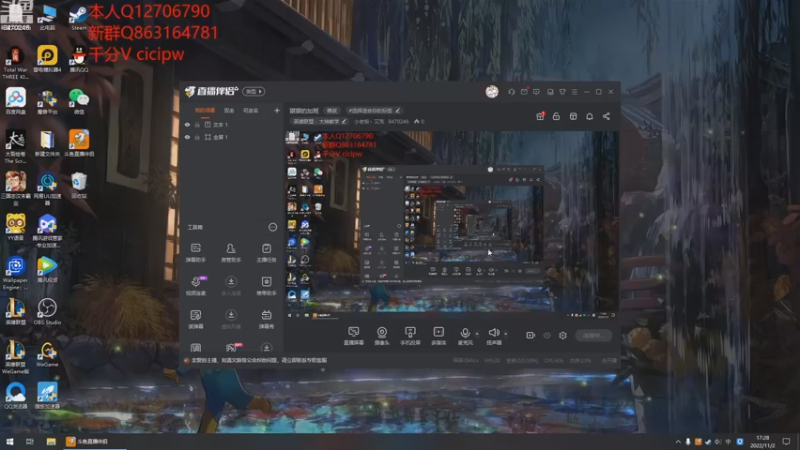The image size is (800, 450).
Task: Add the 多媒体 media source
Action: click(x=438, y=336)
